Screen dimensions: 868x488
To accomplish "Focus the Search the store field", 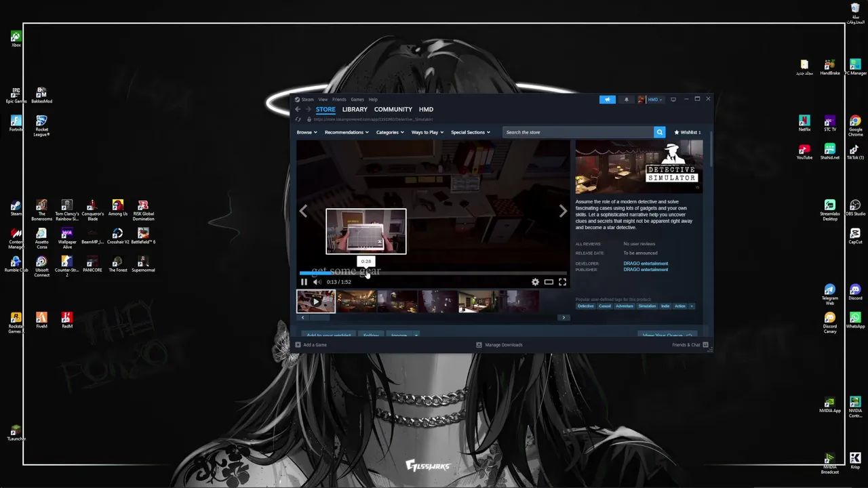I will click(578, 132).
